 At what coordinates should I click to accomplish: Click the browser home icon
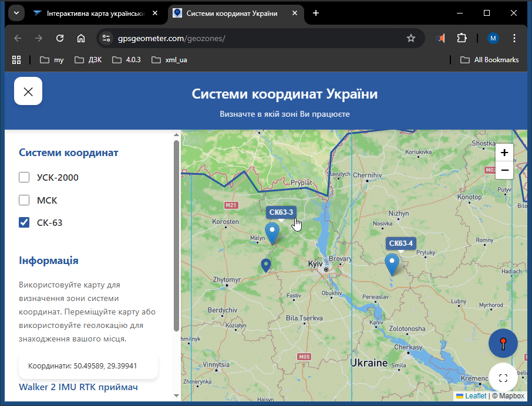(82, 38)
